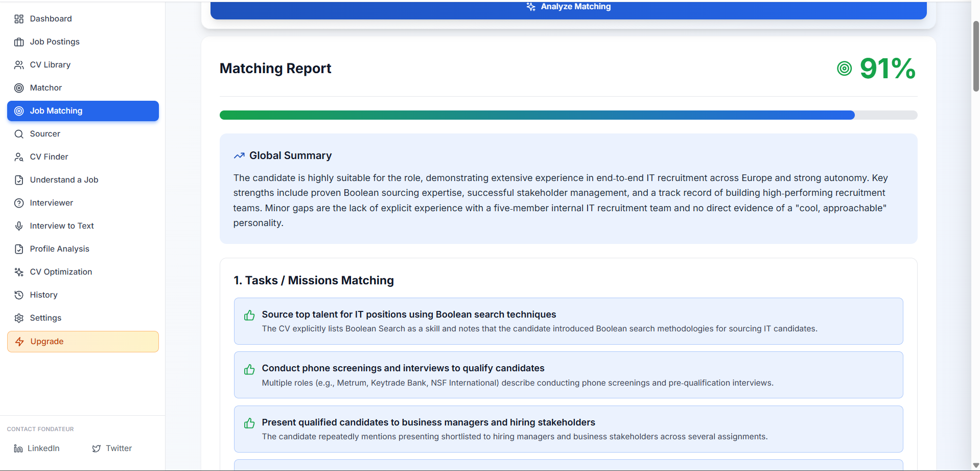Click the CV Library people icon

click(x=19, y=65)
